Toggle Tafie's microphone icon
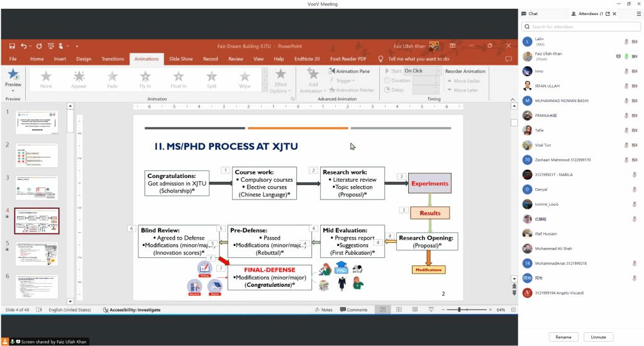644x346 pixels. click(x=626, y=130)
